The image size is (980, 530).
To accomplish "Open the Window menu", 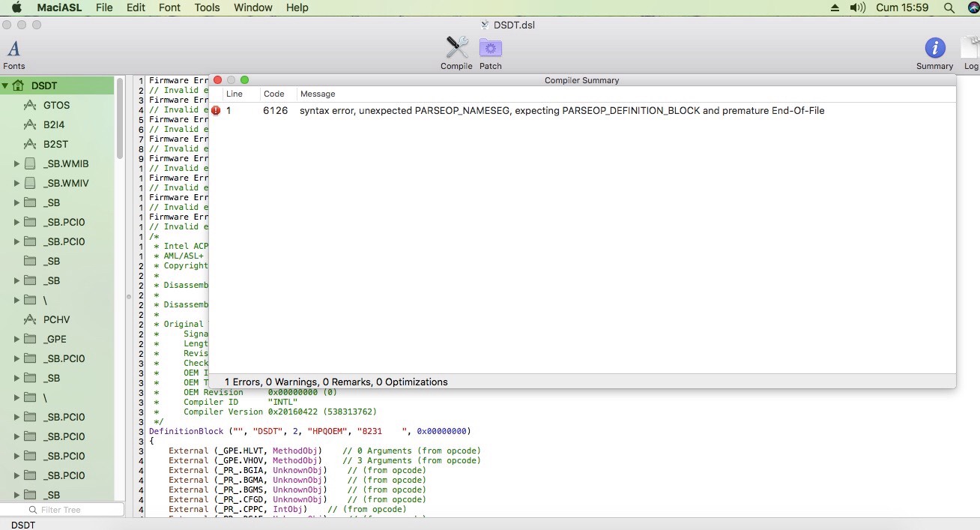I will [x=253, y=7].
